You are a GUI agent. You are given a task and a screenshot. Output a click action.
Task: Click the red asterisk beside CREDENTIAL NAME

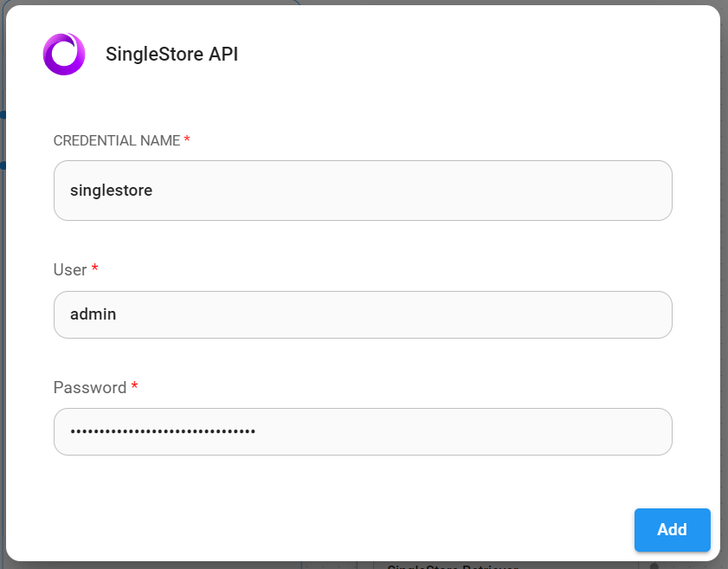pos(187,140)
